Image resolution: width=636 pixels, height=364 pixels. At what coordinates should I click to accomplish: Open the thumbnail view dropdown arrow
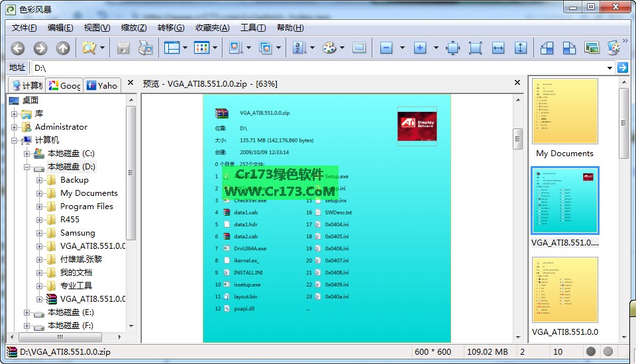215,48
